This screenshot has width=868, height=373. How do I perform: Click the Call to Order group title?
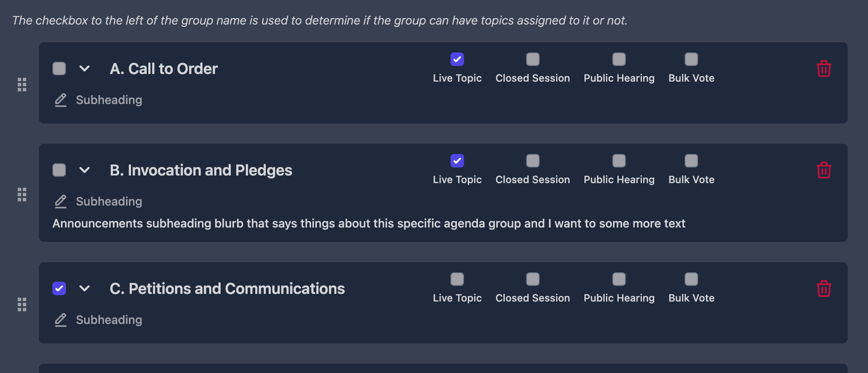click(x=164, y=69)
